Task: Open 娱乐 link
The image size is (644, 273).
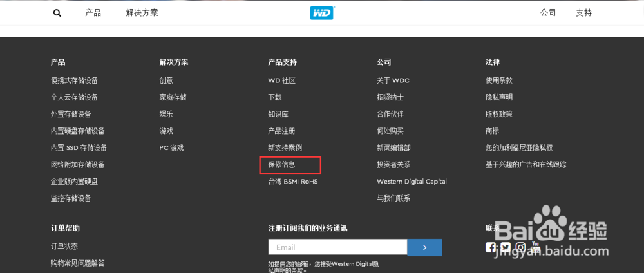Action: click(166, 114)
